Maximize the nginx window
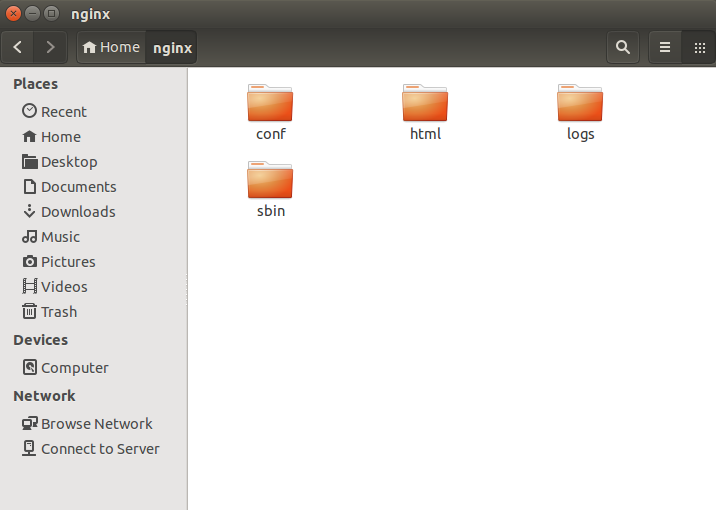Image resolution: width=716 pixels, height=510 pixels. click(x=52, y=14)
